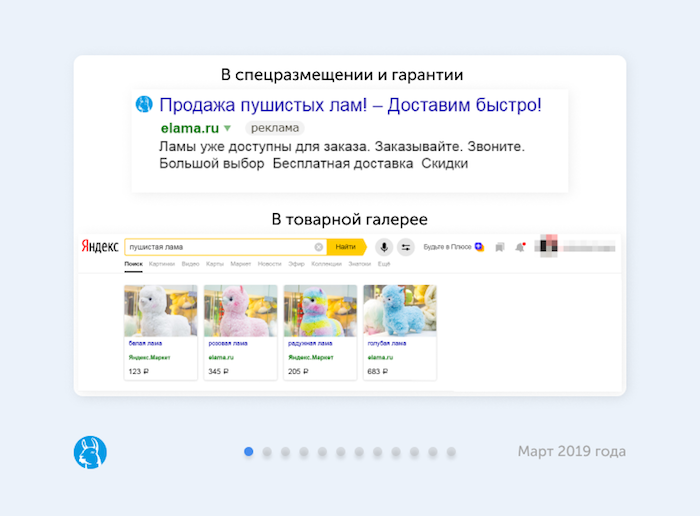This screenshot has width=700, height=516.
Task: Click the voice search microphone icon
Action: [x=384, y=247]
